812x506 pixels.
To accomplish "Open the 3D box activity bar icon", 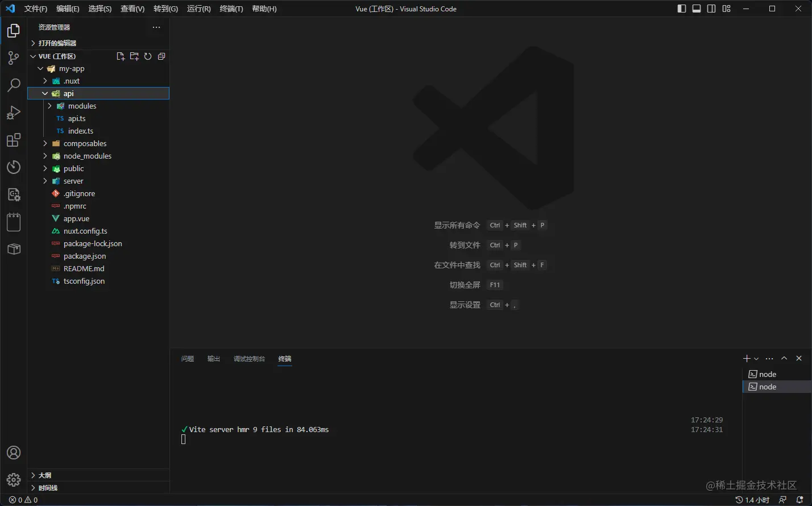I will pos(14,249).
